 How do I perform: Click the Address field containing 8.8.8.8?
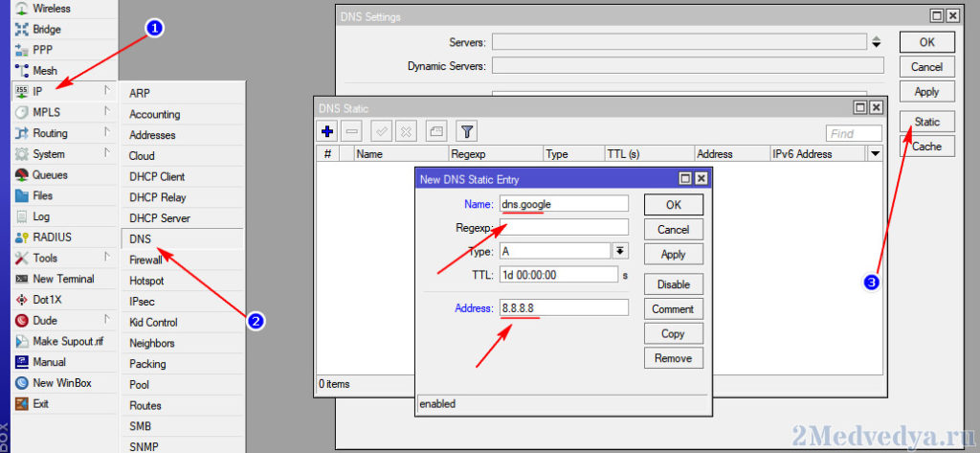564,307
